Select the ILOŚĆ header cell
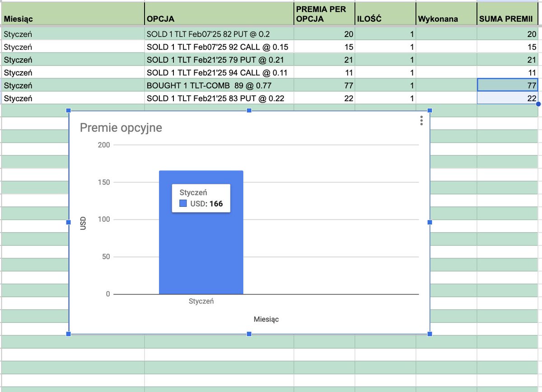 385,14
